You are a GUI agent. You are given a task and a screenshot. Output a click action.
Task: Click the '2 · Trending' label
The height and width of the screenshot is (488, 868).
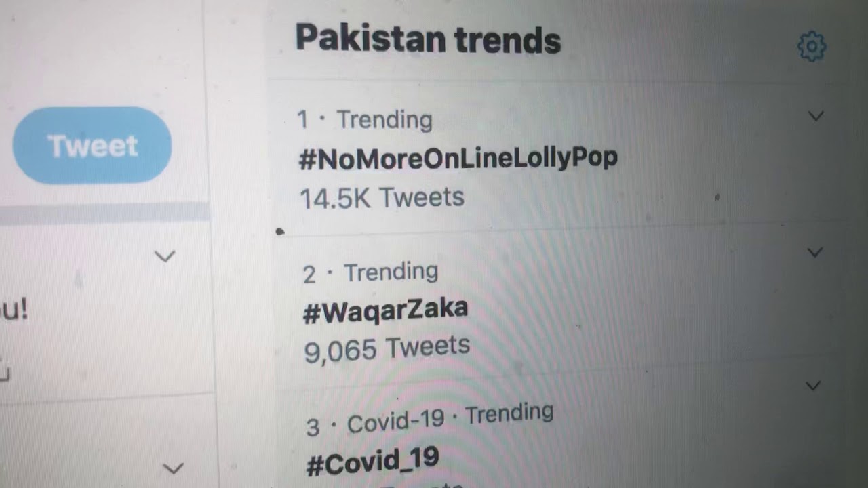pos(371,272)
